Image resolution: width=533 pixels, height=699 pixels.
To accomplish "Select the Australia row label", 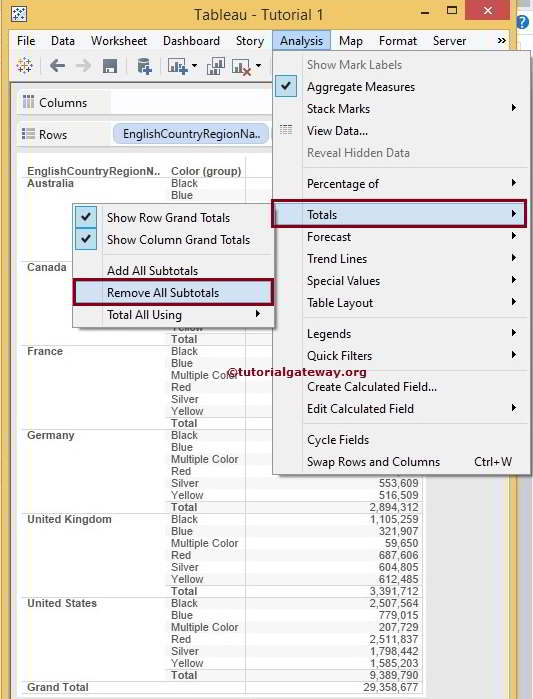I will 50,183.
